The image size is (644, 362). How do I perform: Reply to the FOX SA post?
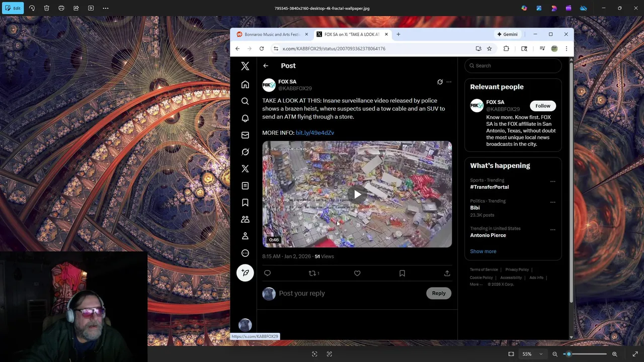point(267,274)
